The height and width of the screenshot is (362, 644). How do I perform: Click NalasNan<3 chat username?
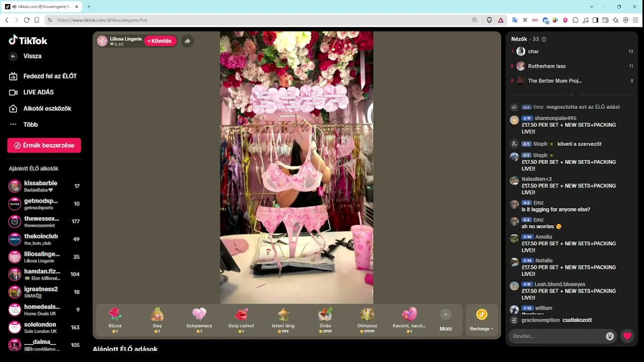click(537, 179)
